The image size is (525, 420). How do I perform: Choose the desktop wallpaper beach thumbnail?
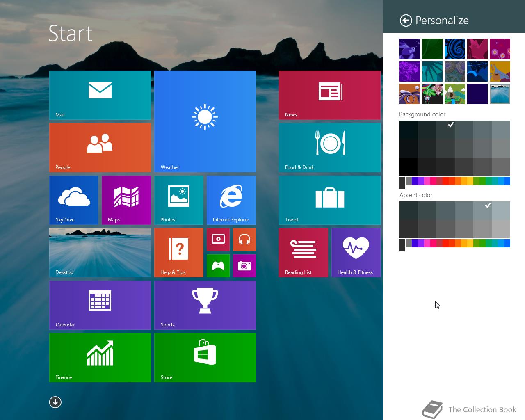(500, 94)
